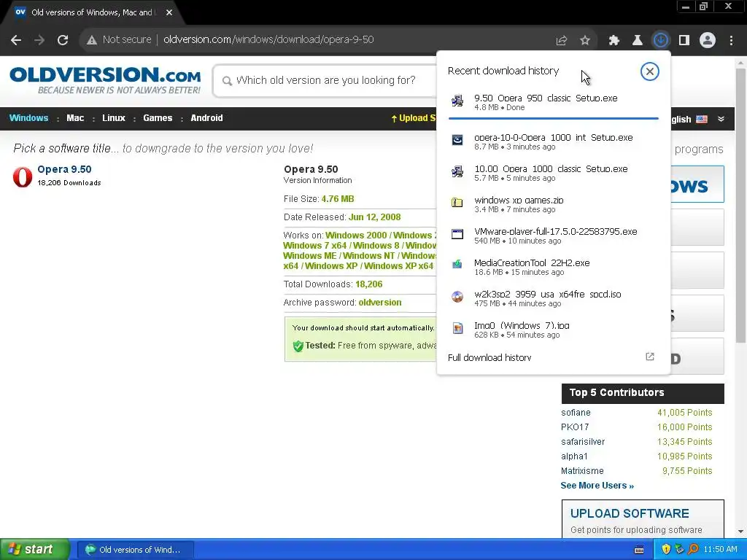The height and width of the screenshot is (560, 747).
Task: Click the taskbar clock showing 11:50 AM
Action: 720,550
